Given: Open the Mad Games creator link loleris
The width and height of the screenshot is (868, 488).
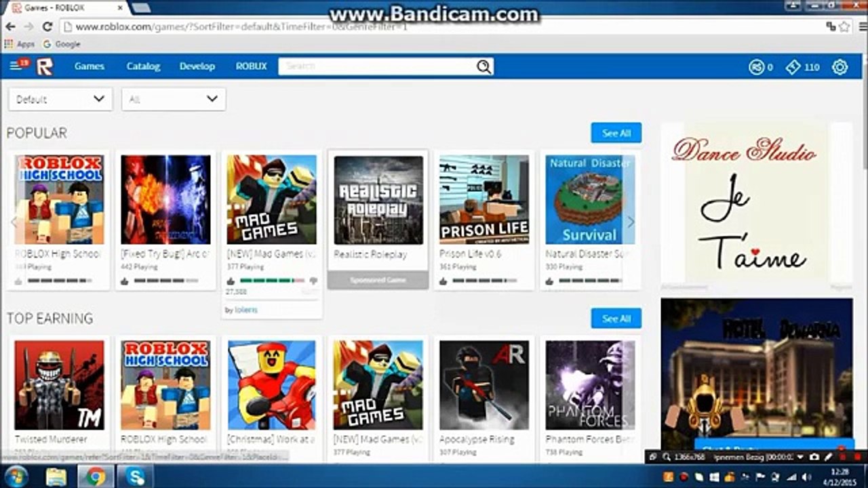Looking at the screenshot, I should tap(246, 310).
